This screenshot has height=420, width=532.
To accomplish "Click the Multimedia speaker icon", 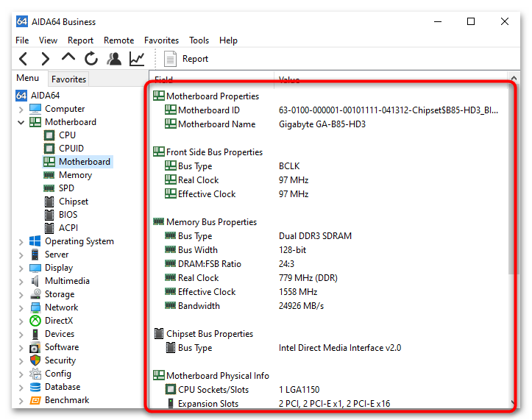I will (x=35, y=281).
